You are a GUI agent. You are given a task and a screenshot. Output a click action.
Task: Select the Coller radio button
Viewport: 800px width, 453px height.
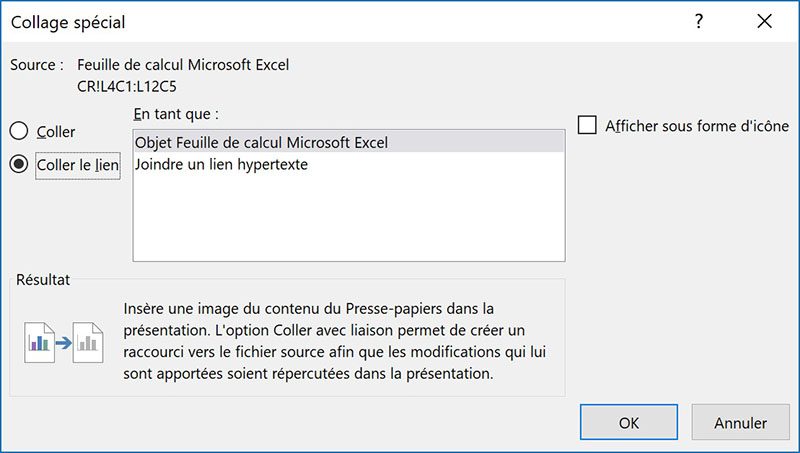coord(19,131)
